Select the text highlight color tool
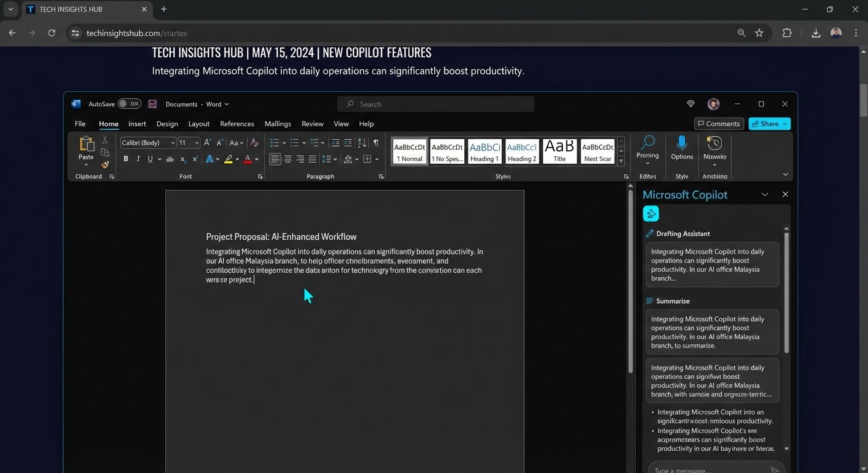The height and width of the screenshot is (473, 868). [229, 158]
